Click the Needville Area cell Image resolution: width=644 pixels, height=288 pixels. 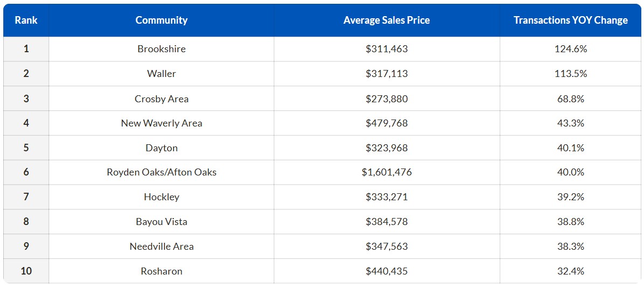161,247
